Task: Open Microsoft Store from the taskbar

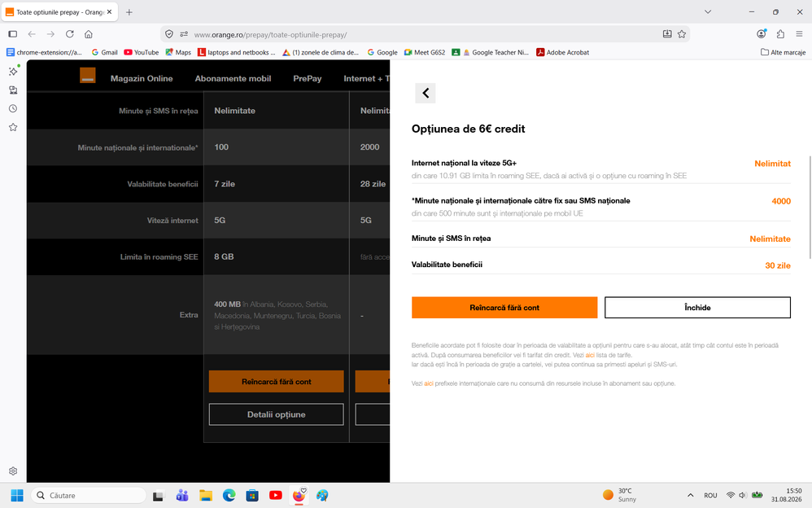Action: pos(252,496)
